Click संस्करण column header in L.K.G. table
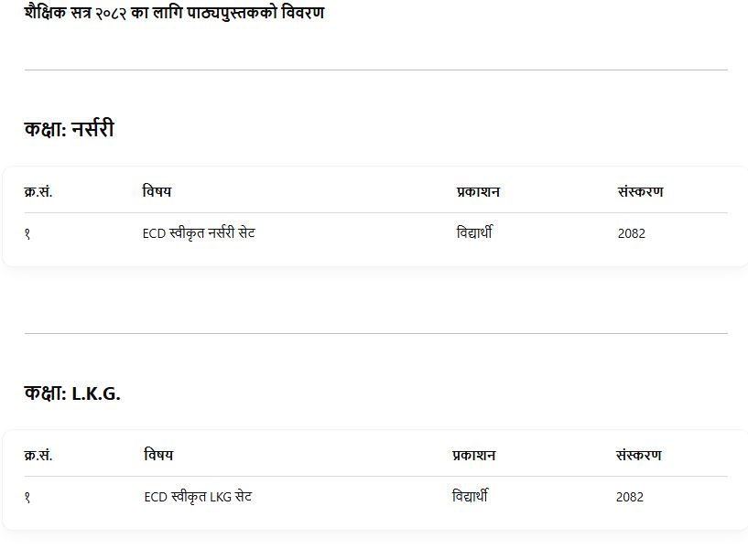748x560 pixels. 638,456
